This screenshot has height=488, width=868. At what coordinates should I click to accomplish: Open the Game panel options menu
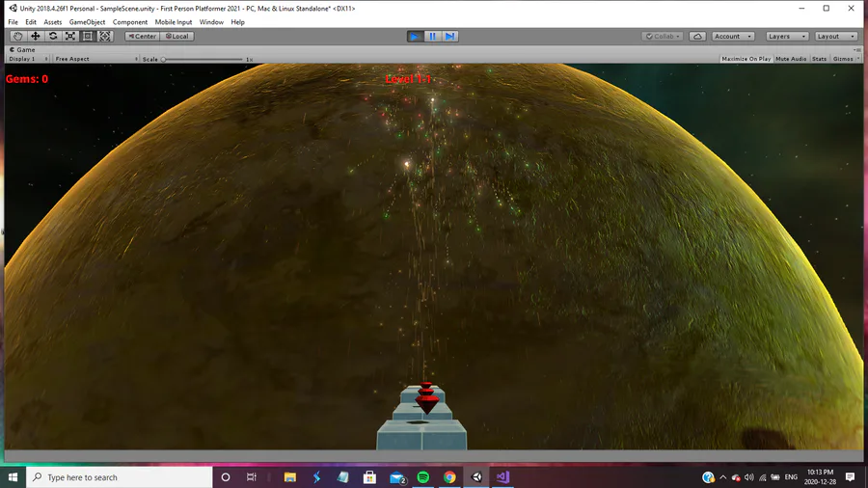point(858,50)
